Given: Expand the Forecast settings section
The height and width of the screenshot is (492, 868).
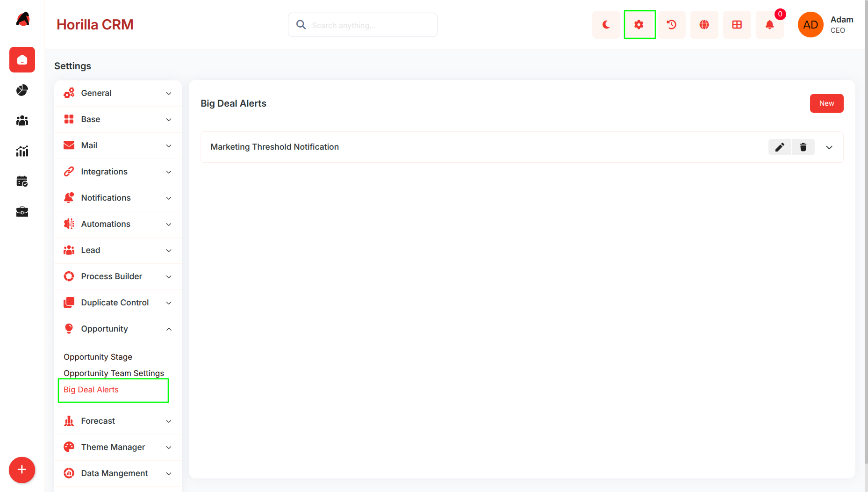Looking at the screenshot, I should tap(118, 421).
